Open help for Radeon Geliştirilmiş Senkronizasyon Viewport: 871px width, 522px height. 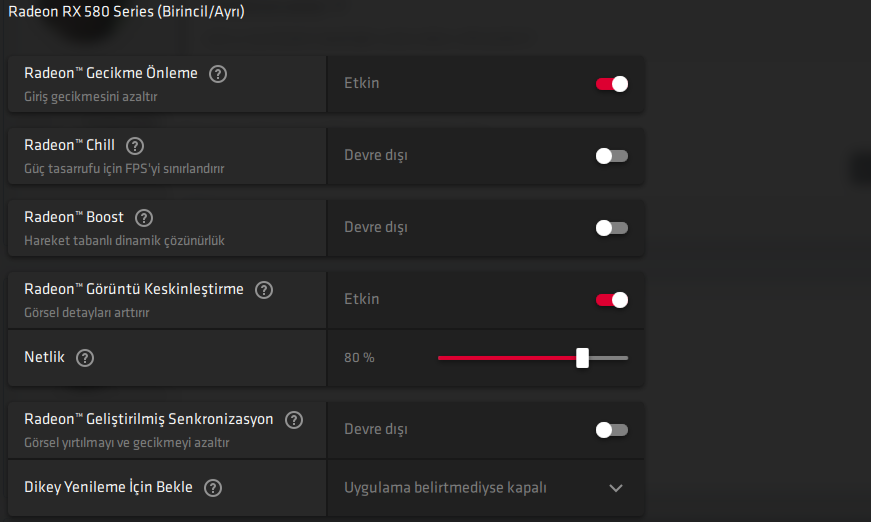(x=294, y=420)
